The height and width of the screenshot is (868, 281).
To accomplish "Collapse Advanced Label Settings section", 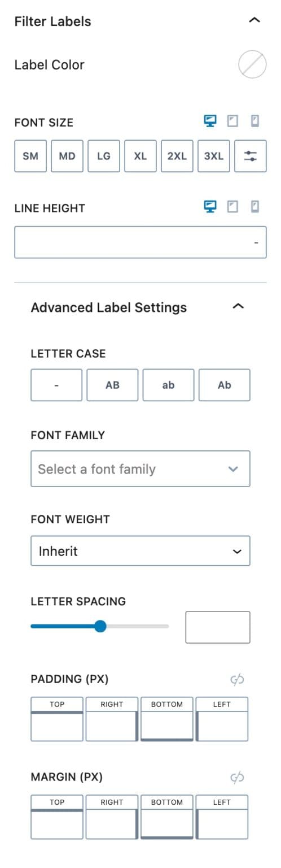I will pos(238,307).
